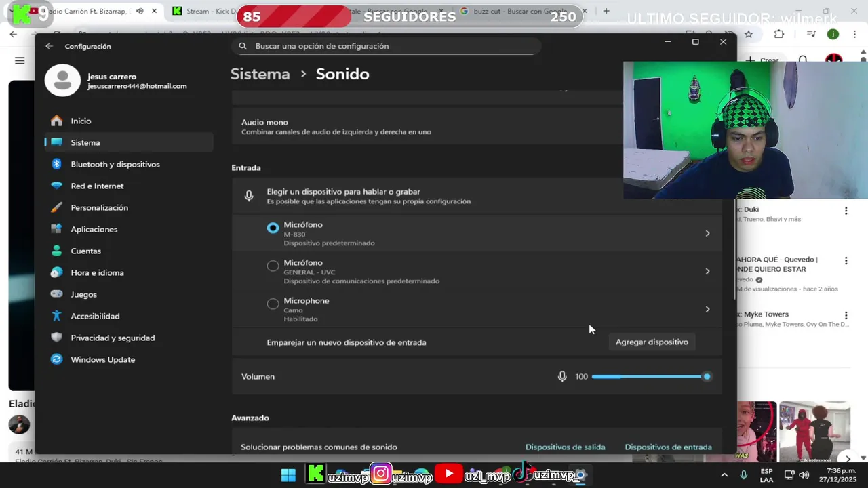Open the AHORA QUÉ - Quevedo video
The height and width of the screenshot is (488, 868).
[x=778, y=264]
